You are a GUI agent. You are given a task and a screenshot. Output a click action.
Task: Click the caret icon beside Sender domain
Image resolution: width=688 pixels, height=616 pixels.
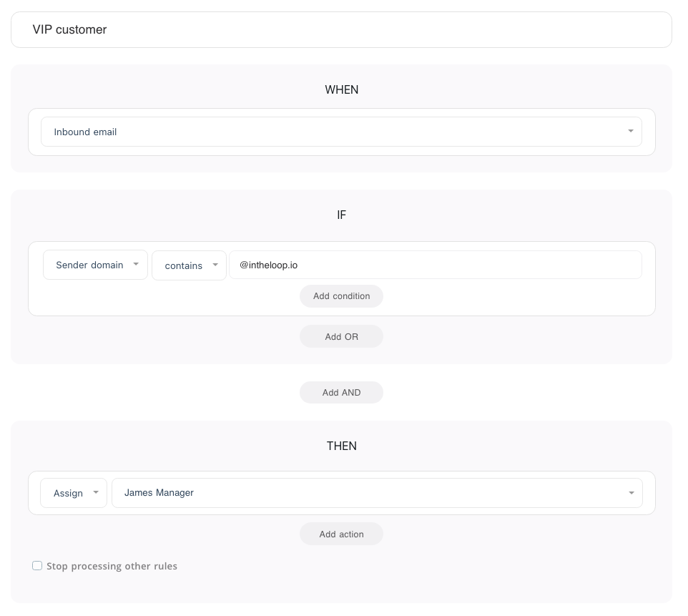[x=136, y=265]
